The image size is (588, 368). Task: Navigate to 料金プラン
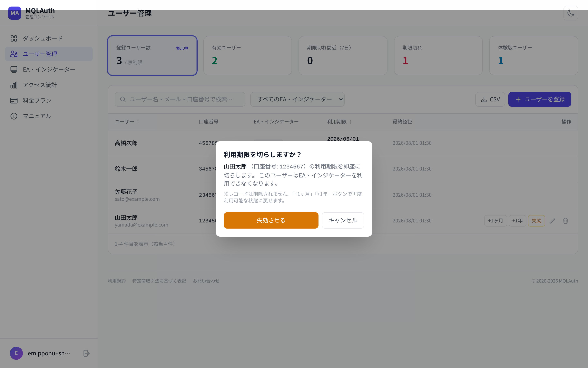pyautogui.click(x=49, y=100)
